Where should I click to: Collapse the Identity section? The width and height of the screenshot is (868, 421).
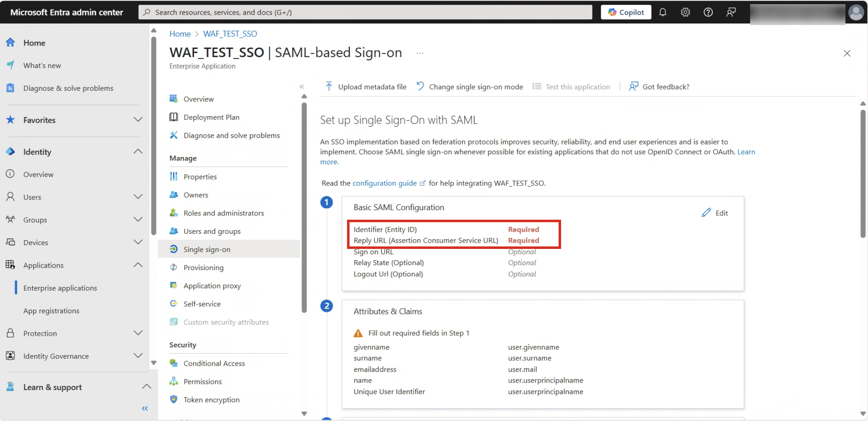coord(138,152)
